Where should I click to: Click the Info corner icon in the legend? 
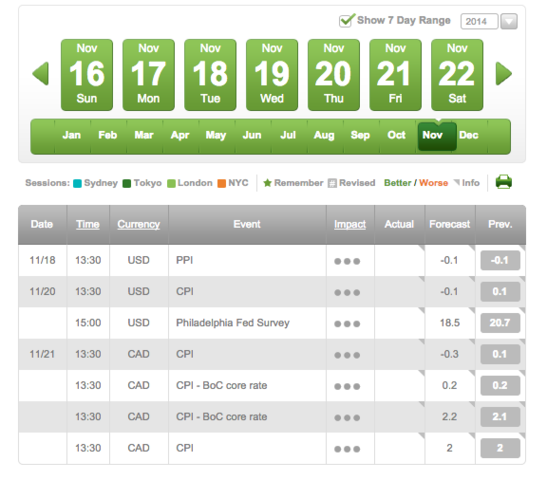(456, 182)
